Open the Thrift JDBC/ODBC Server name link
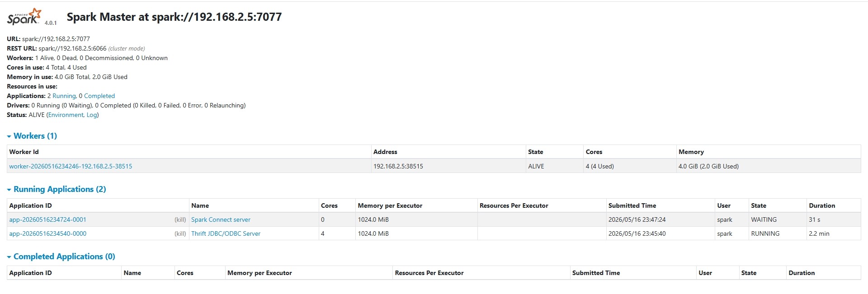Image resolution: width=868 pixels, height=294 pixels. 226,233
